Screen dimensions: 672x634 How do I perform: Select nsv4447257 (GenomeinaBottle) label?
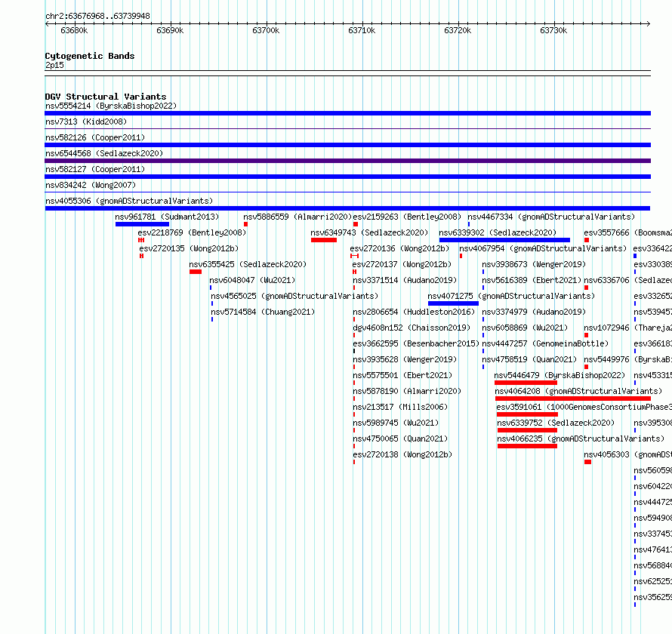click(x=545, y=343)
